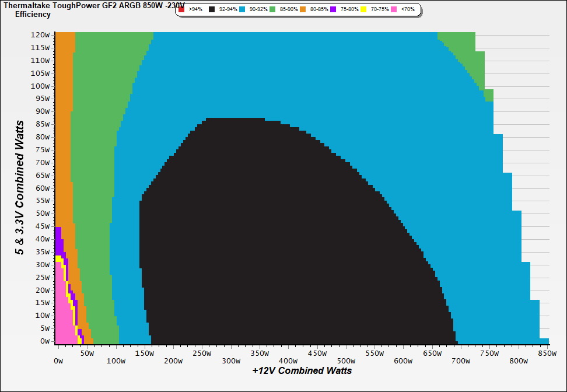Image resolution: width=567 pixels, height=392 pixels.
Task: Pick the yellow 70-75% legend swatch
Action: point(363,10)
